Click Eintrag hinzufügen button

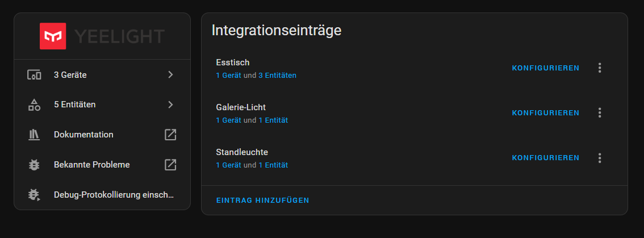tap(262, 200)
